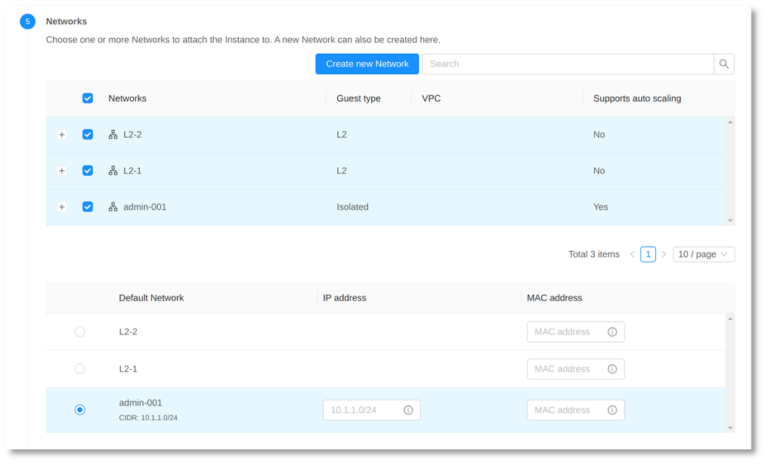Viewport: 768px width, 466px height.
Task: Click the CIDR: 10.1.1.0/24 text
Action: click(x=148, y=418)
